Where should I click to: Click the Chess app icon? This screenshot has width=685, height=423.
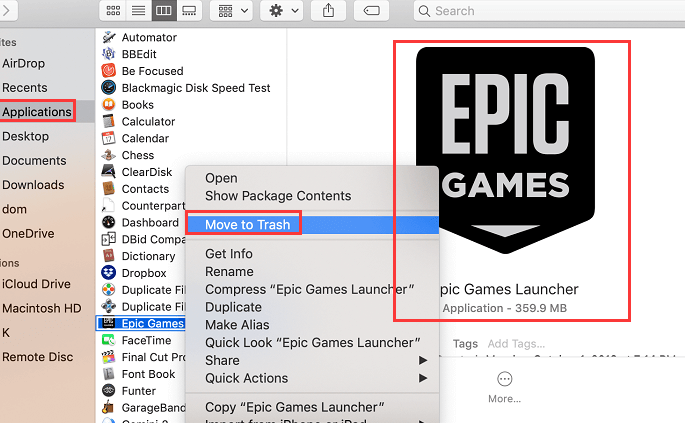(x=108, y=155)
